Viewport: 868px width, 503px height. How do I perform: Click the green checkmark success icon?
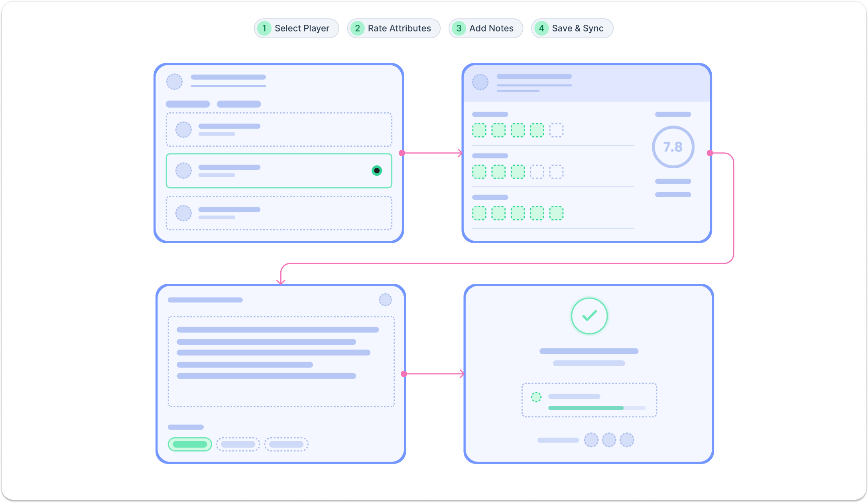[589, 316]
